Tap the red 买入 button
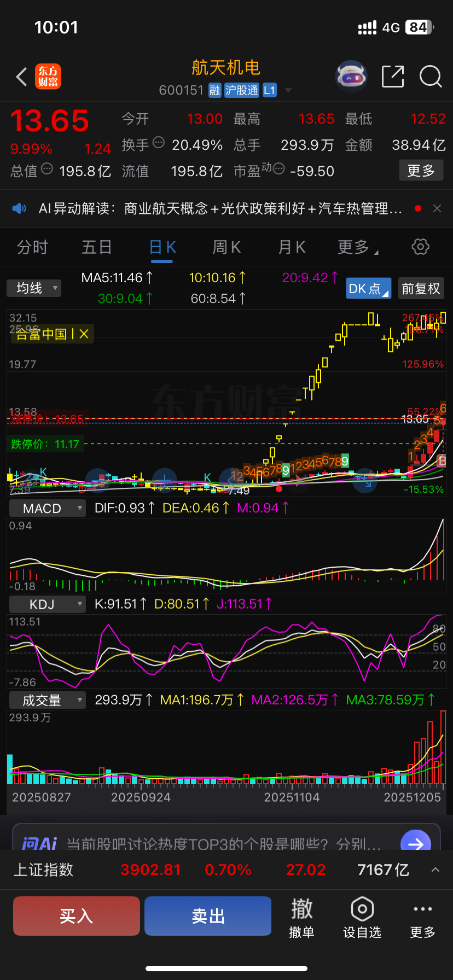This screenshot has width=453, height=980. [x=77, y=916]
